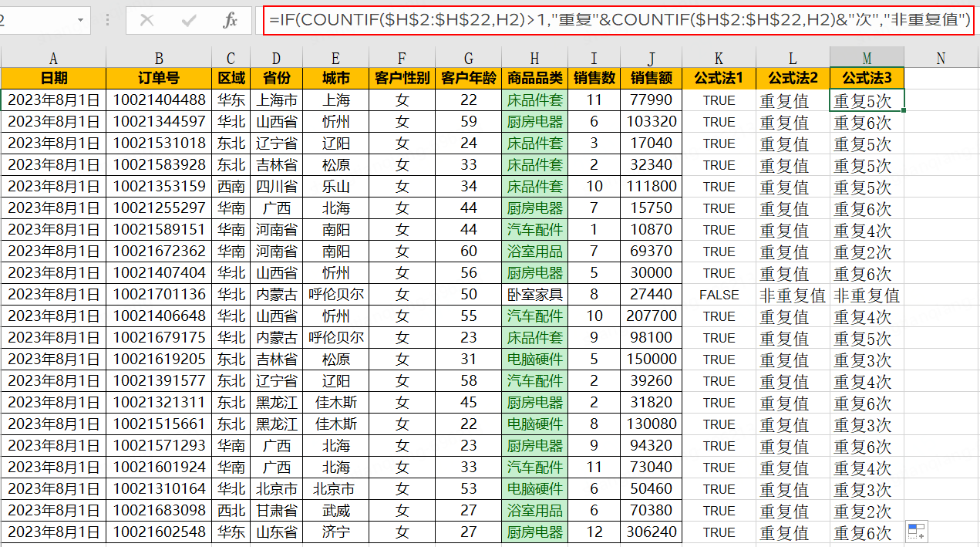
Task: Select column B header
Action: pos(159,57)
